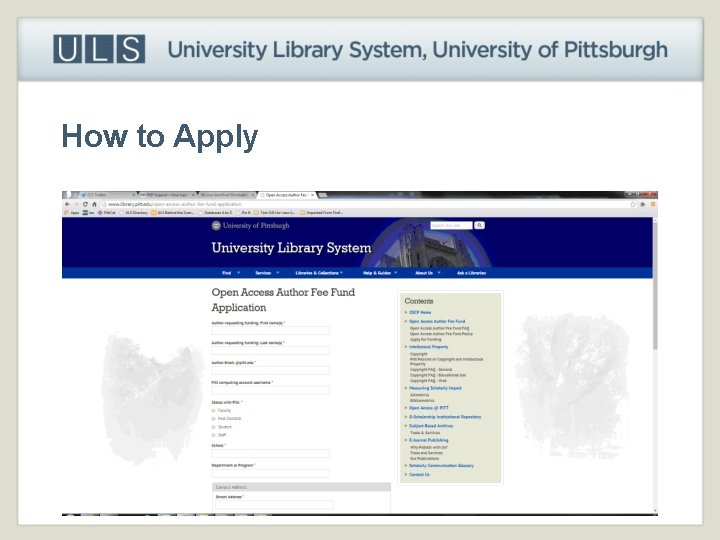Click the author first name field

click(270, 331)
